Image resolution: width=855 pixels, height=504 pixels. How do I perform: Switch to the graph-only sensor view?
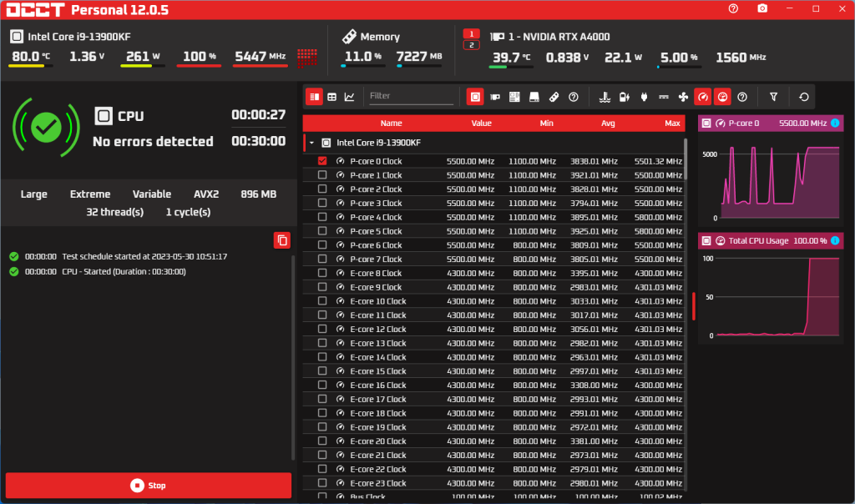click(x=350, y=97)
